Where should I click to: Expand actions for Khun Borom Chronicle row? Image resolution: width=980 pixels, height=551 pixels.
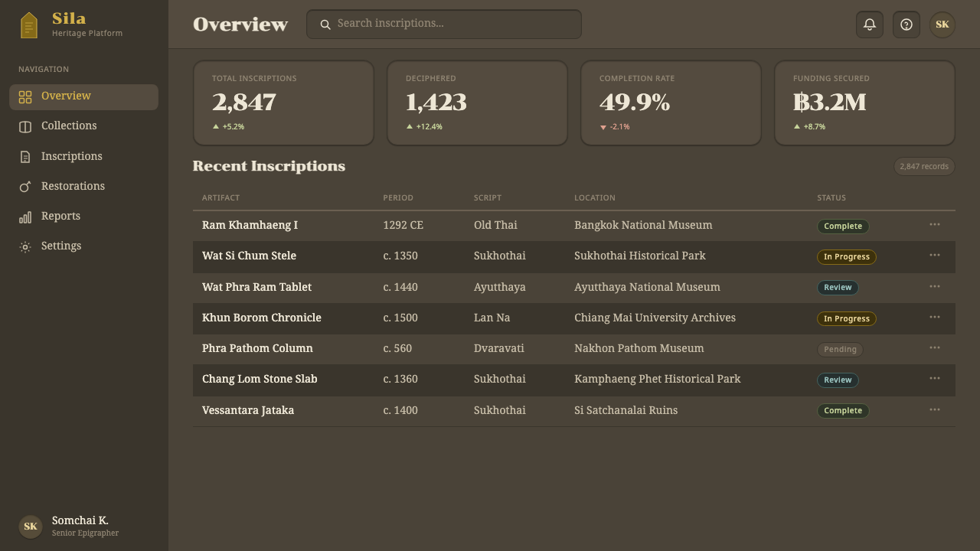point(935,317)
